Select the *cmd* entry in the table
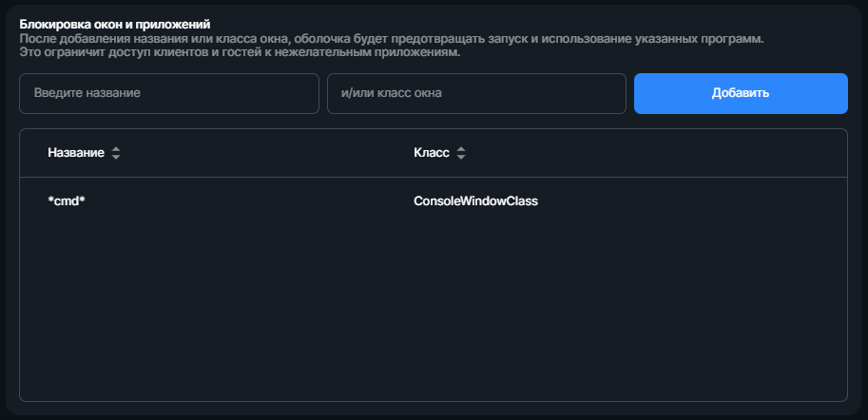The width and height of the screenshot is (868, 420). (x=67, y=201)
